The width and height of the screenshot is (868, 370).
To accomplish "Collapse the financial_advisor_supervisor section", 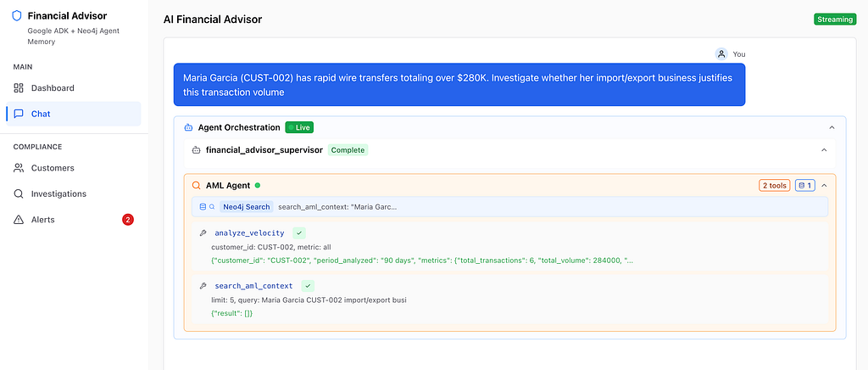I will [x=824, y=150].
